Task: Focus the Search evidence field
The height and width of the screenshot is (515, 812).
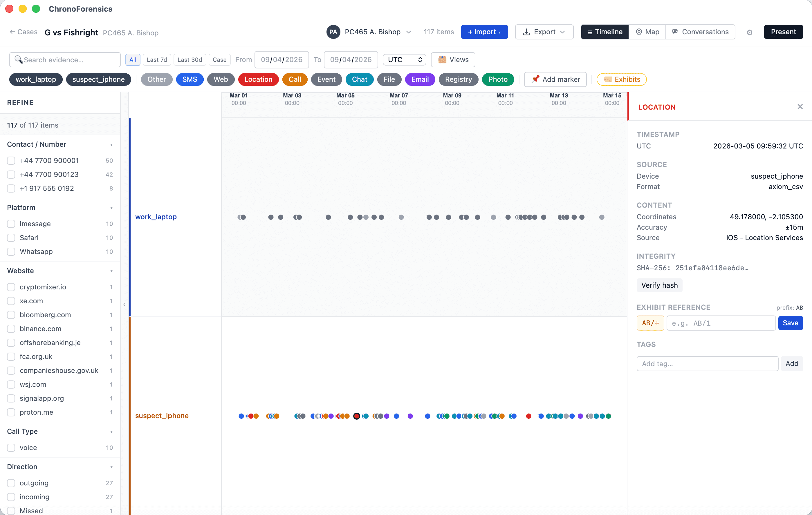Action: (x=65, y=60)
